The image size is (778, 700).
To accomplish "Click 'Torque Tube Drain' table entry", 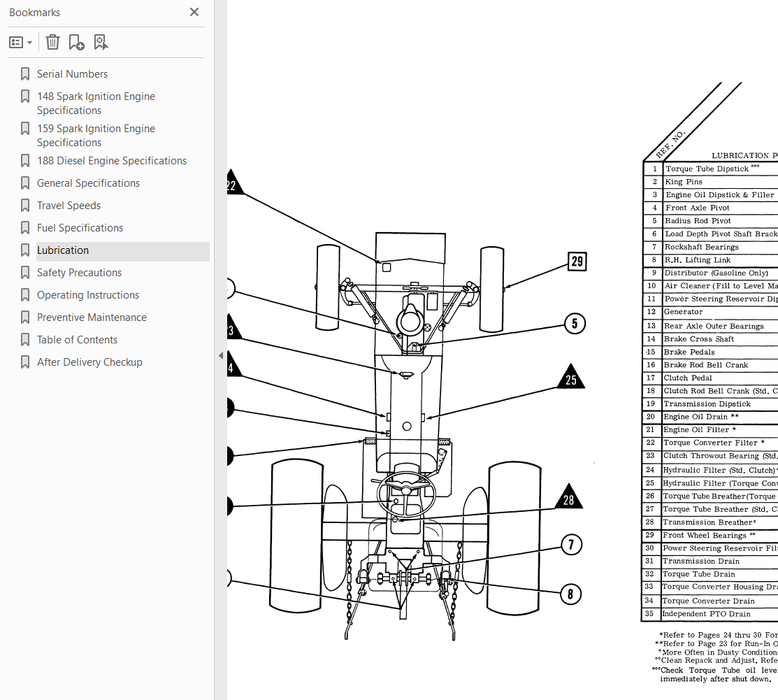I will [699, 574].
